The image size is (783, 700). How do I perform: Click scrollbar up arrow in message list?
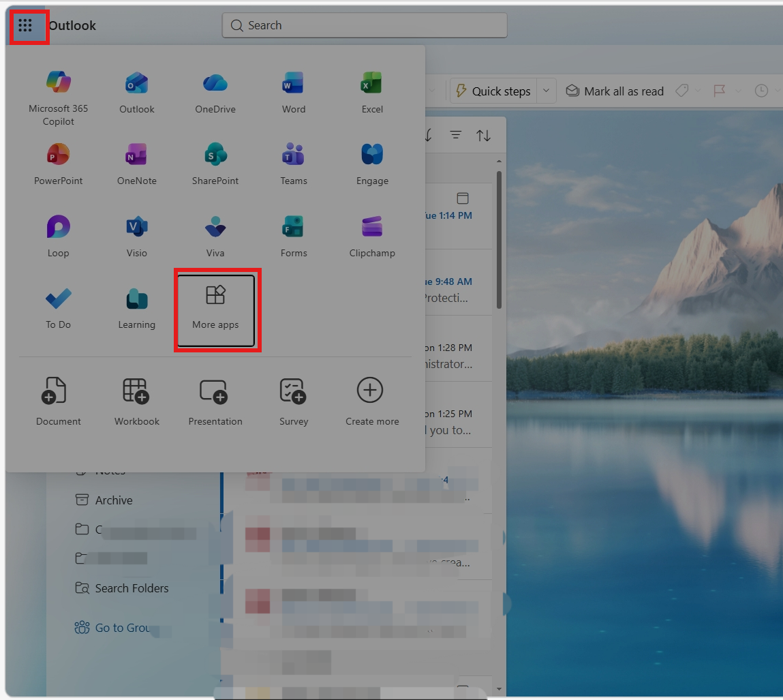point(499,162)
